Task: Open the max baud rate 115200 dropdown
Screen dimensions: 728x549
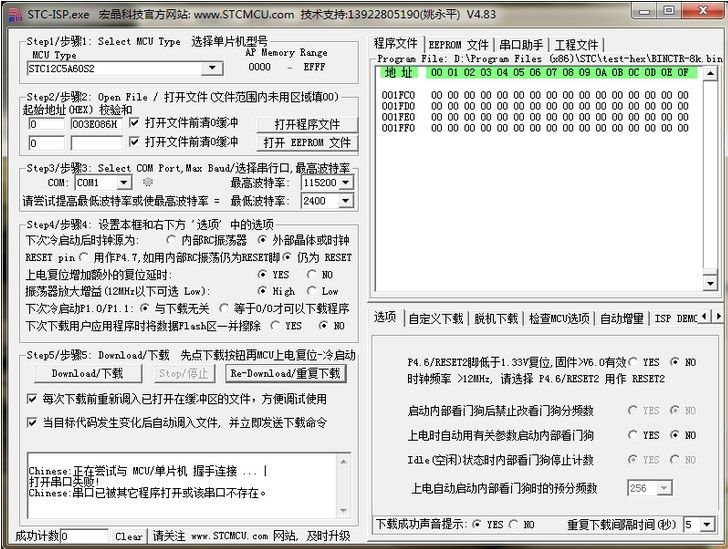Action: point(345,183)
